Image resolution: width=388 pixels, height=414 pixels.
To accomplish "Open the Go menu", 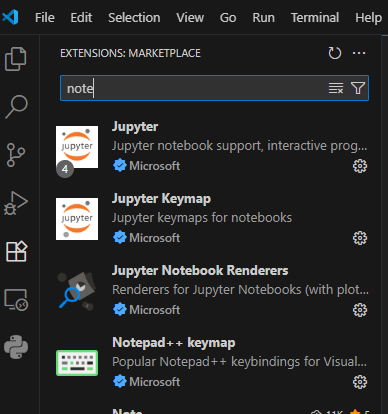I will [228, 17].
